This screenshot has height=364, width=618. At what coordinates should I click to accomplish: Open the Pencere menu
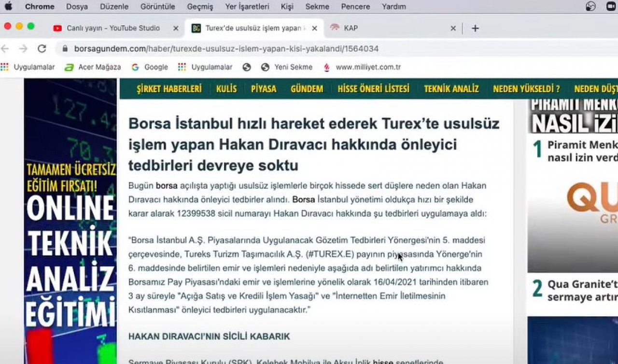point(355,7)
